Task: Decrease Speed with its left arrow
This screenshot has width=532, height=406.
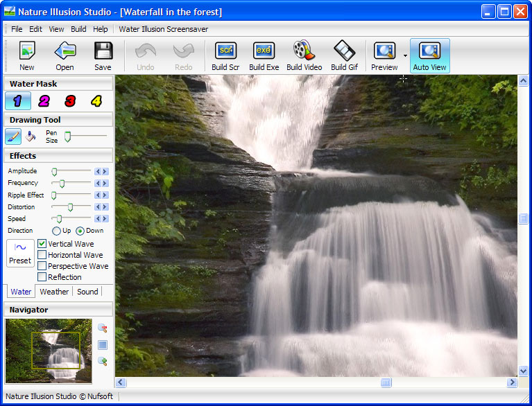Action: tap(98, 219)
